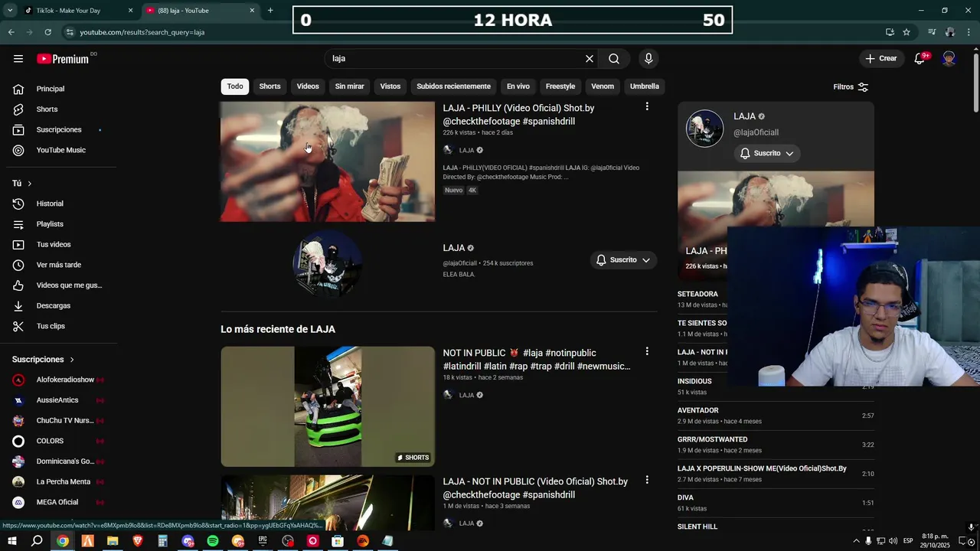Select the Venom filter chip
980x551 pixels.
(x=603, y=86)
